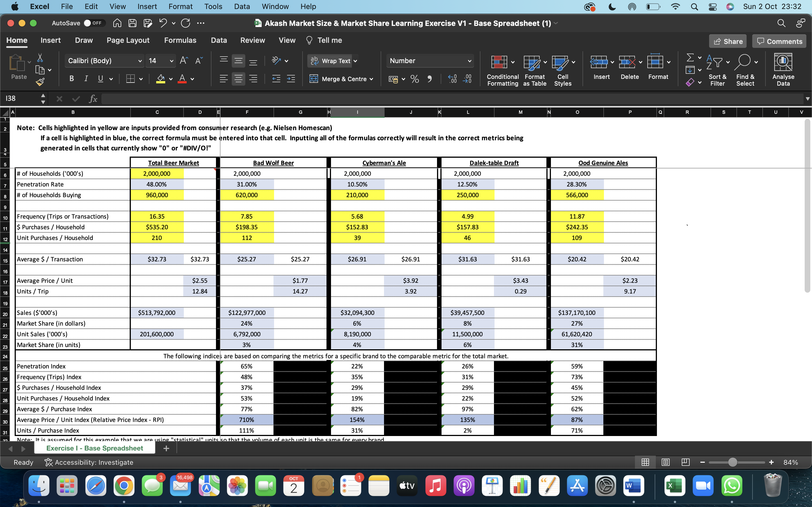Image resolution: width=812 pixels, height=507 pixels.
Task: Launch Analyse Data
Action: (783, 69)
